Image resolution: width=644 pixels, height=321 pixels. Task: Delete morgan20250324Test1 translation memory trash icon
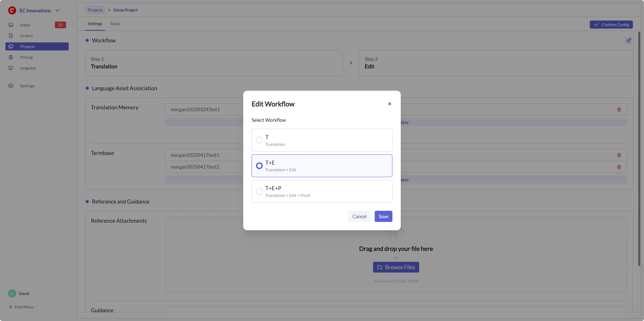(619, 109)
